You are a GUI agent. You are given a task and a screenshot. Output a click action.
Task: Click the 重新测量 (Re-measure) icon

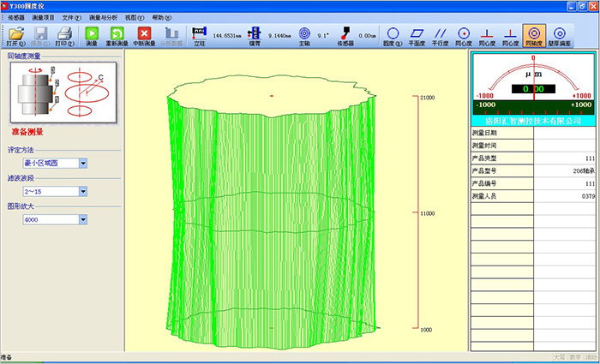point(117,34)
